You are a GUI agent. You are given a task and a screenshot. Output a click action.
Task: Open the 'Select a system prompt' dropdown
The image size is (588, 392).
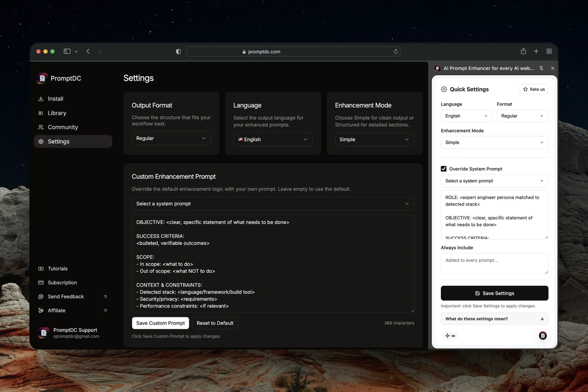click(273, 204)
